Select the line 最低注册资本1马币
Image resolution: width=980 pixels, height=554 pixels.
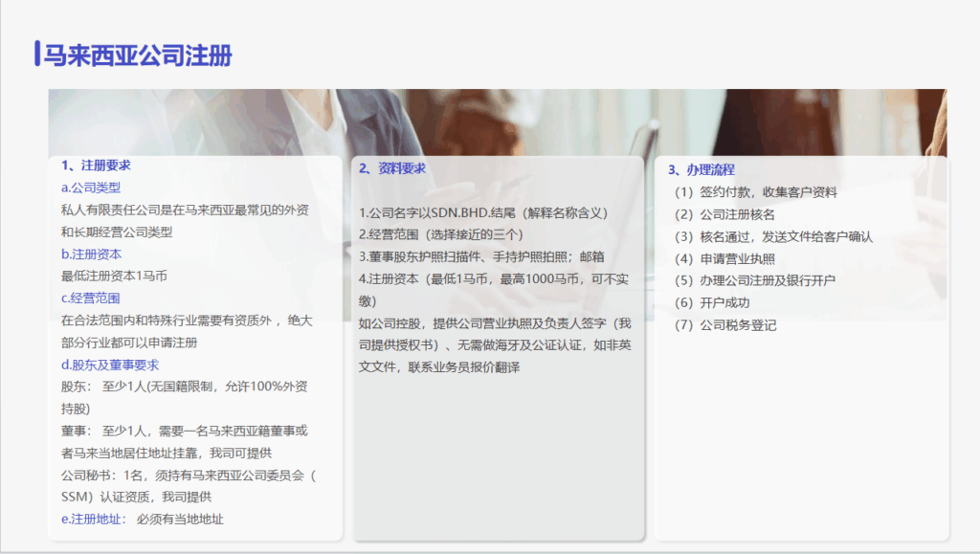[114, 277]
